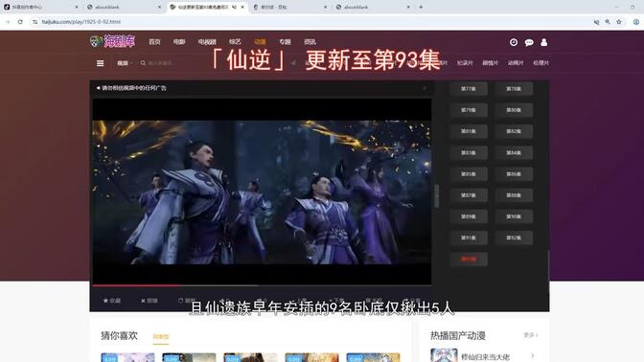Expand the 视频 search type dropdown
Viewport: 644px width, 362px height.
pyautogui.click(x=125, y=63)
